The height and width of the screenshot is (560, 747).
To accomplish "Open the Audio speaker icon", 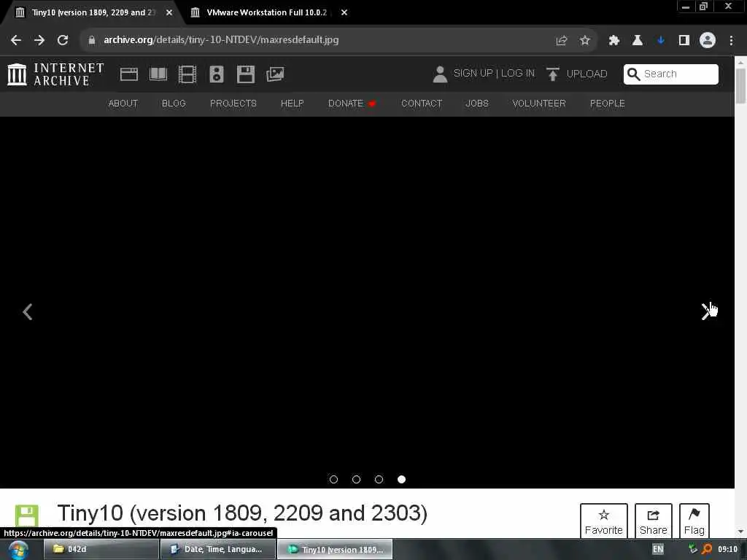I will [x=216, y=74].
